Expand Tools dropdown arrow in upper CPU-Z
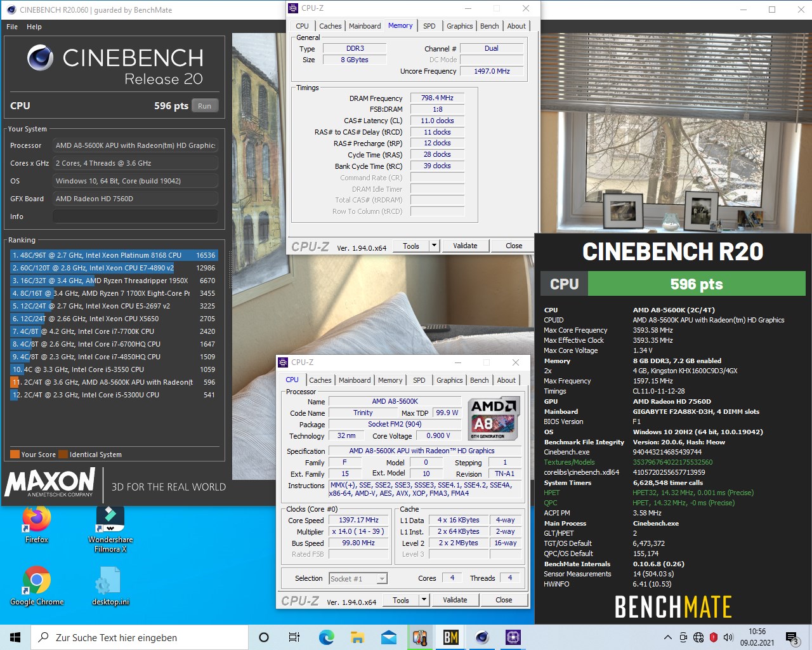 point(435,246)
